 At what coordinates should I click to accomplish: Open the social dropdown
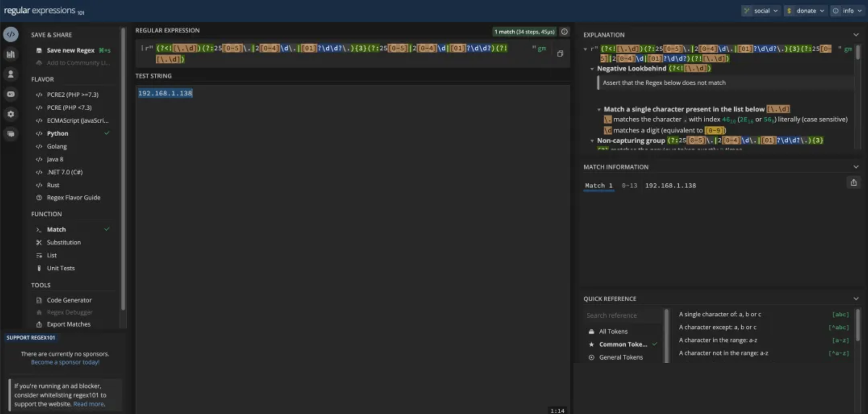click(761, 11)
